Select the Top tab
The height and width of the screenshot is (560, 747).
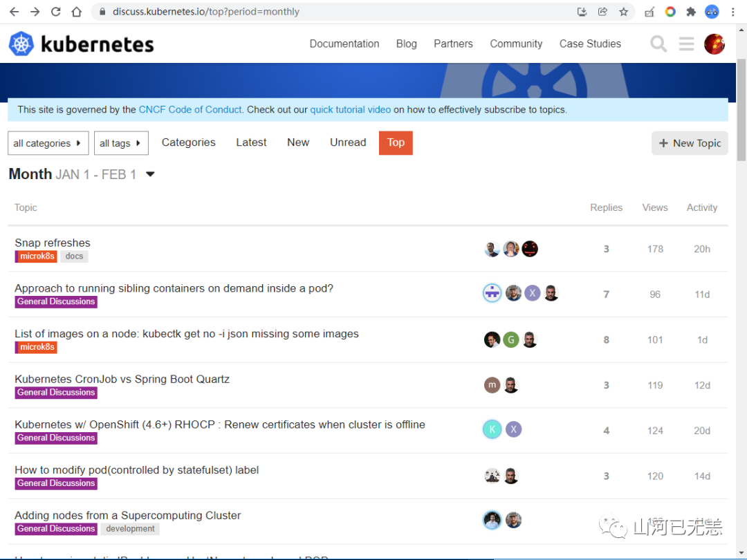[396, 143]
